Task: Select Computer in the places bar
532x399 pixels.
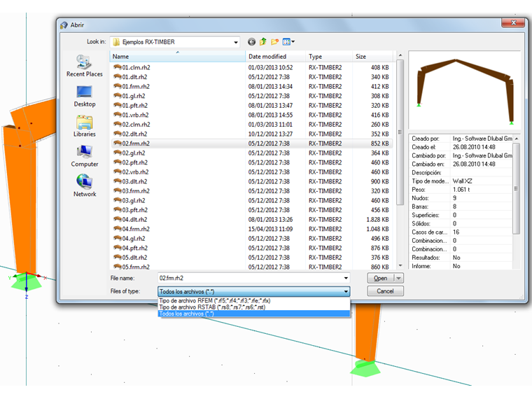Action: point(85,156)
